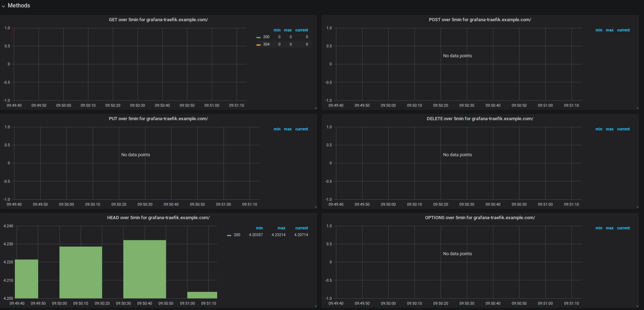
Task: Open color picker for GET 200 series
Action: (x=259, y=37)
